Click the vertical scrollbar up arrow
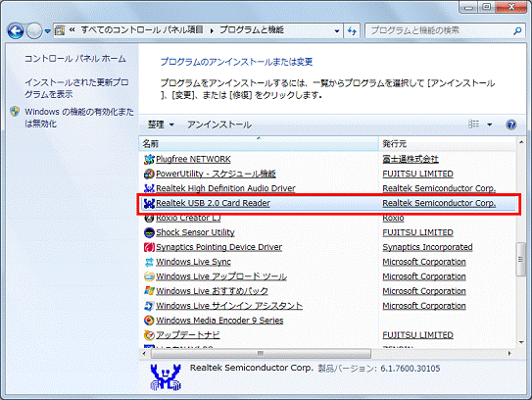The height and width of the screenshot is (400, 532). (x=521, y=142)
